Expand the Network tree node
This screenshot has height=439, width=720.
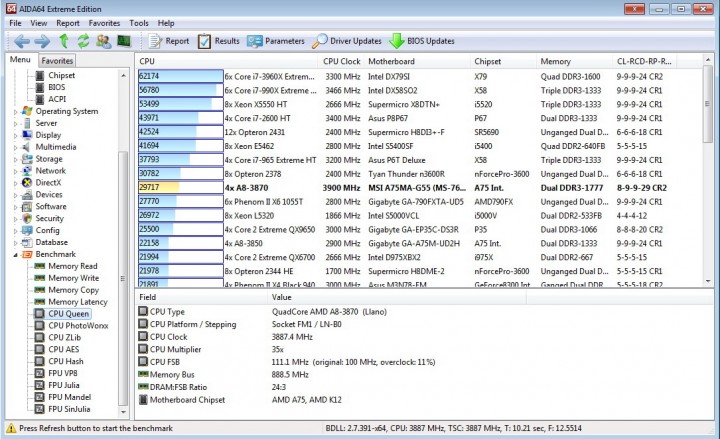pos(16,171)
